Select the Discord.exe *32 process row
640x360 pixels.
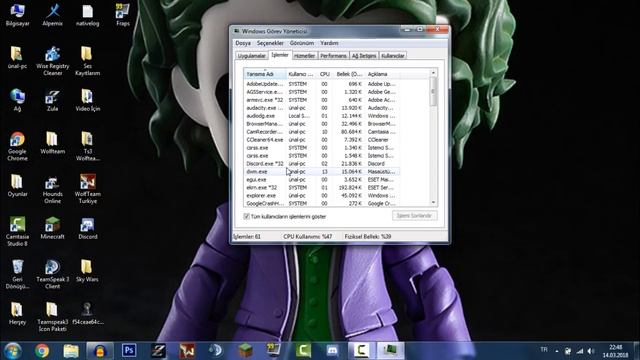pyautogui.click(x=322, y=164)
